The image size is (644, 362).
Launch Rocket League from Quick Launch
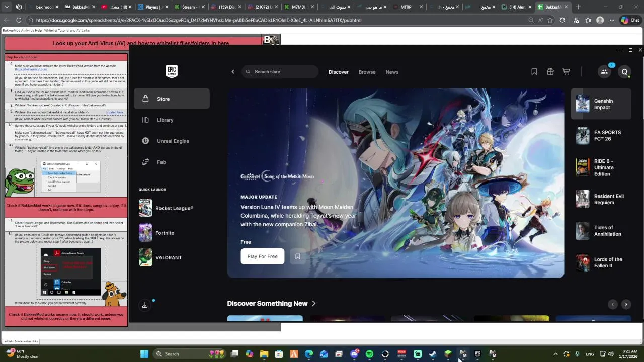[x=172, y=208]
